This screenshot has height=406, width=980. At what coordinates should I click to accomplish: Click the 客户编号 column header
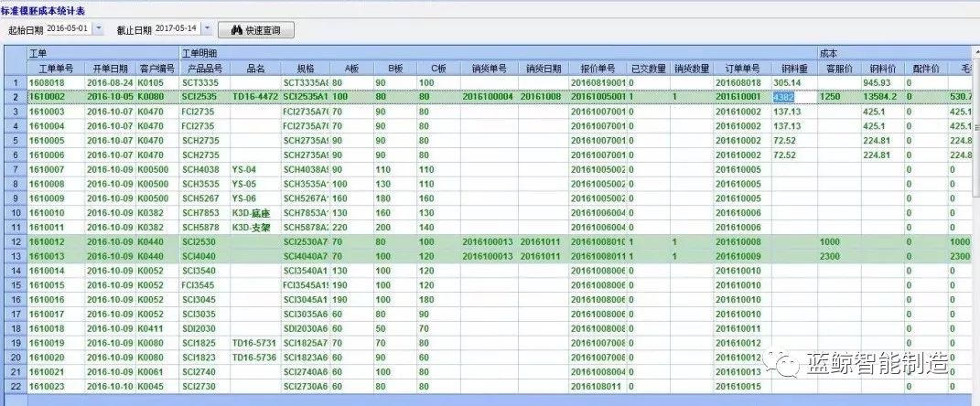(x=156, y=69)
